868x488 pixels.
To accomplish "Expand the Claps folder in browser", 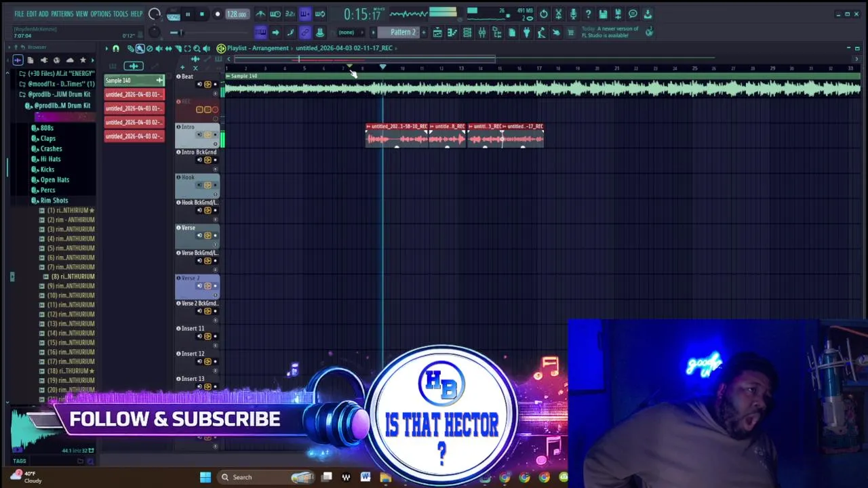I will (x=48, y=138).
